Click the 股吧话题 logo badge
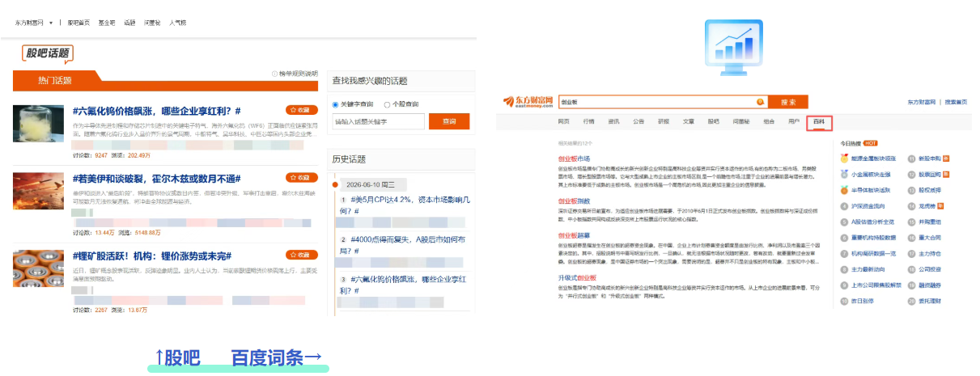Screen dimensions: 980x376 48,54
